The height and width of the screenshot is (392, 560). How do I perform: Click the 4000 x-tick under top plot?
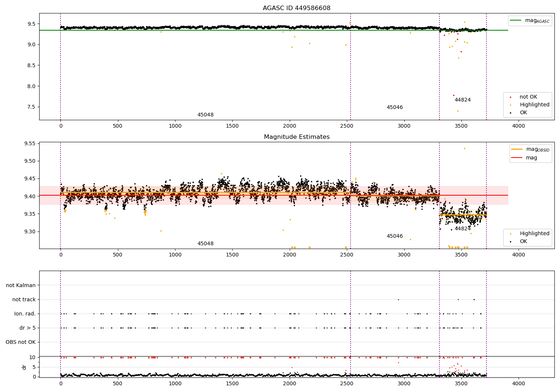(519, 126)
